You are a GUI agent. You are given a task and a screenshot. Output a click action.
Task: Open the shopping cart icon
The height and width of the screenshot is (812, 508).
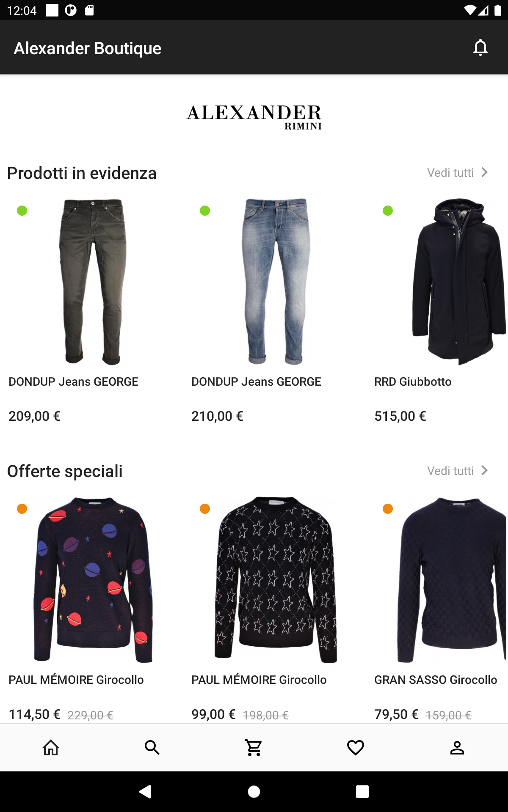pyautogui.click(x=254, y=747)
